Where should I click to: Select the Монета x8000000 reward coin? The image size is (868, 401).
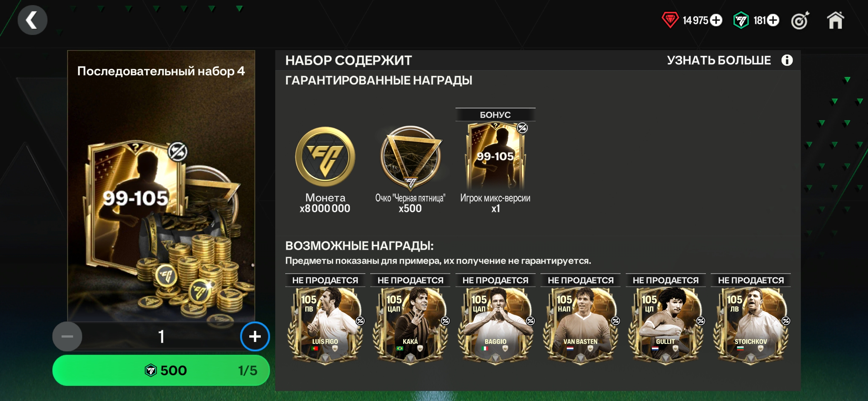325,157
